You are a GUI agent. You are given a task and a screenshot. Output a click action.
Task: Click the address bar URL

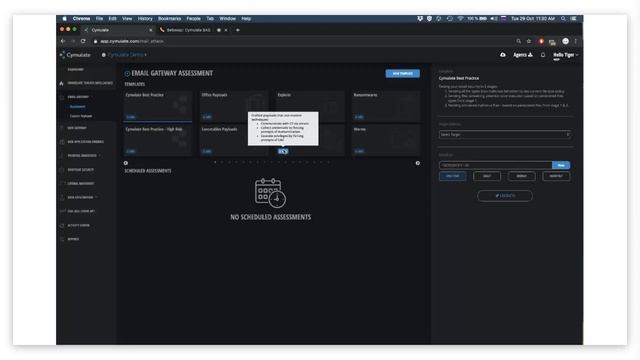(132, 41)
